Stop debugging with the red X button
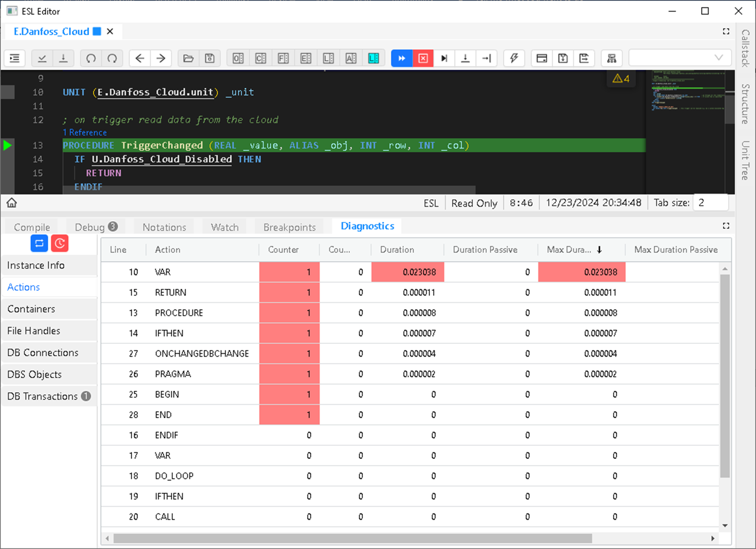Viewport: 756px width, 549px height. coord(423,58)
